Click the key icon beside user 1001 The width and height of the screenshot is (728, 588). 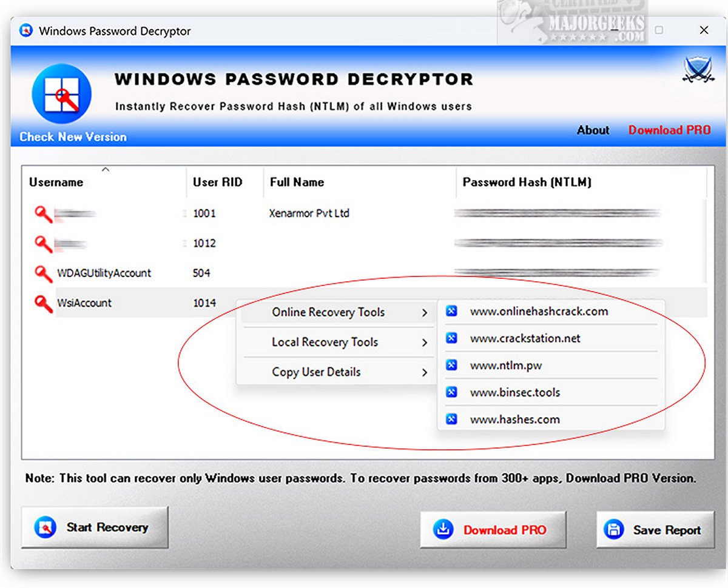point(44,213)
